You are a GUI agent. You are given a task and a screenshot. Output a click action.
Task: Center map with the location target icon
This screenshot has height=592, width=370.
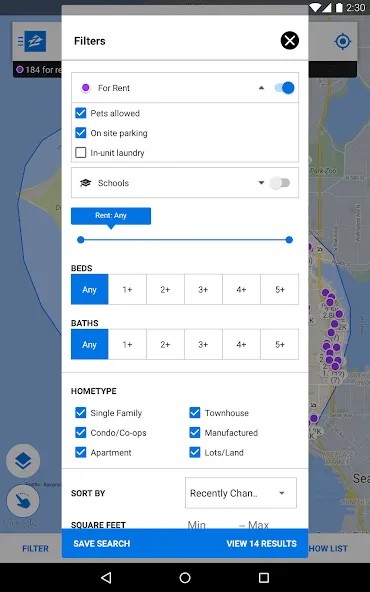coord(343,41)
